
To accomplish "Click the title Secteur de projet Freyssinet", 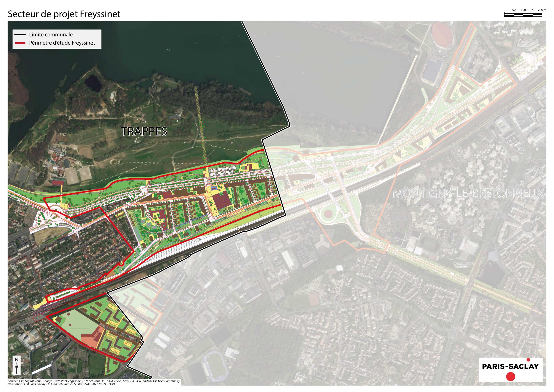I will [64, 14].
